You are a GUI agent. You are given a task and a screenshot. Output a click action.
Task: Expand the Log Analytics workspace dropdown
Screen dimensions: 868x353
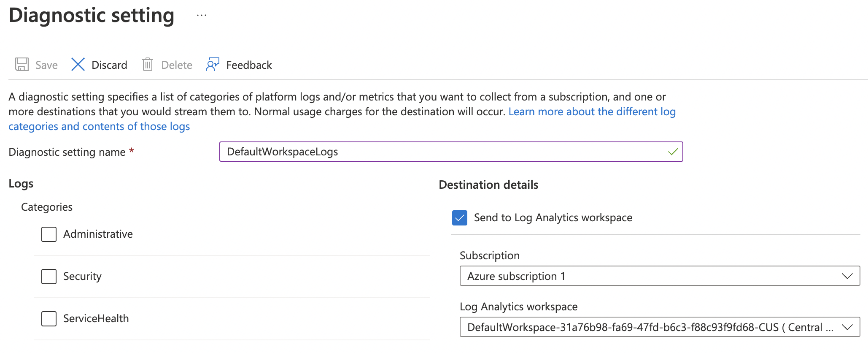click(x=660, y=327)
